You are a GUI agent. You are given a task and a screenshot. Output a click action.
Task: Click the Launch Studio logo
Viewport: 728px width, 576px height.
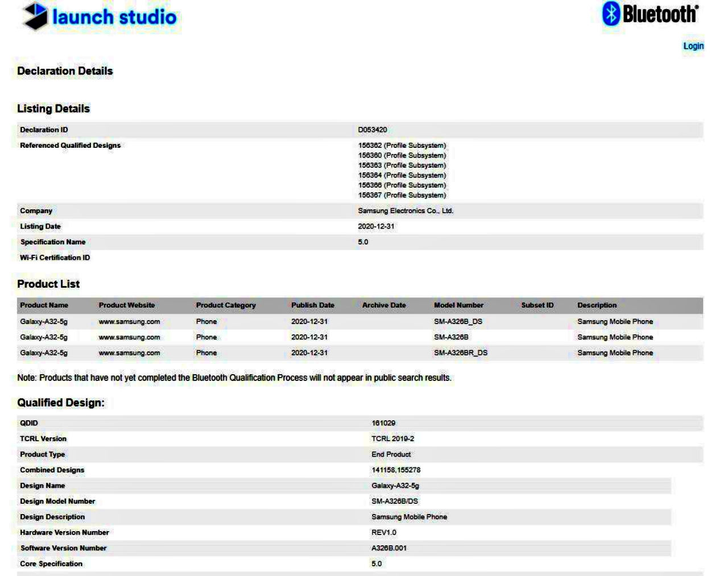[99, 16]
